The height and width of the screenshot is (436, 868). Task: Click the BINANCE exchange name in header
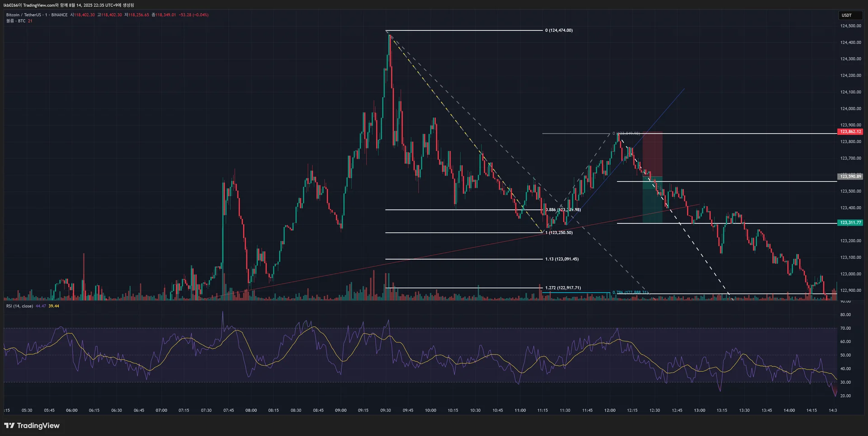coord(59,15)
